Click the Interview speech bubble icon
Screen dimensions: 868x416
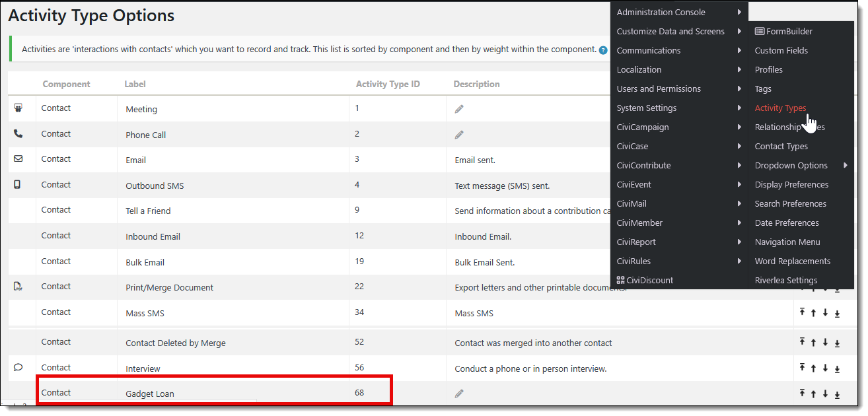tap(18, 367)
